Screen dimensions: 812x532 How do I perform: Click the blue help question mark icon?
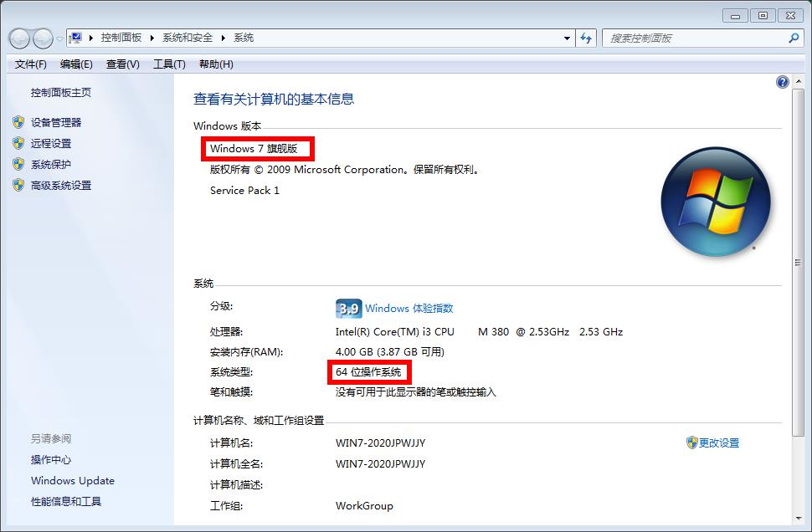coord(782,82)
